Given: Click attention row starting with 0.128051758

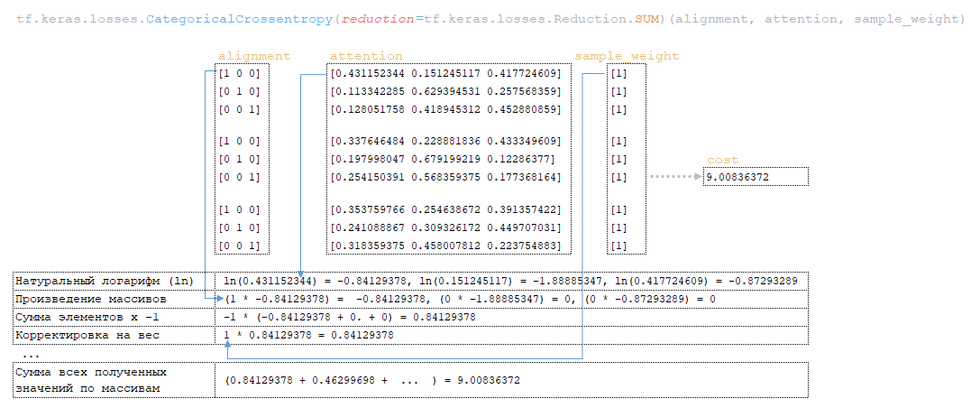Looking at the screenshot, I should tap(445, 109).
